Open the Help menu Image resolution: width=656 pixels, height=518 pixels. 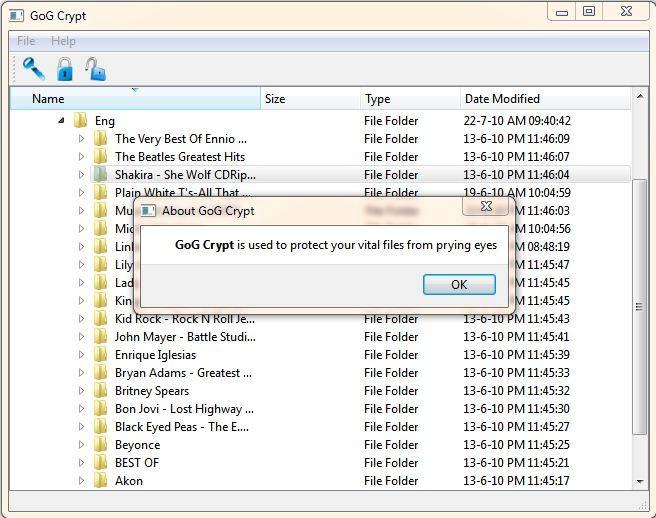(63, 41)
